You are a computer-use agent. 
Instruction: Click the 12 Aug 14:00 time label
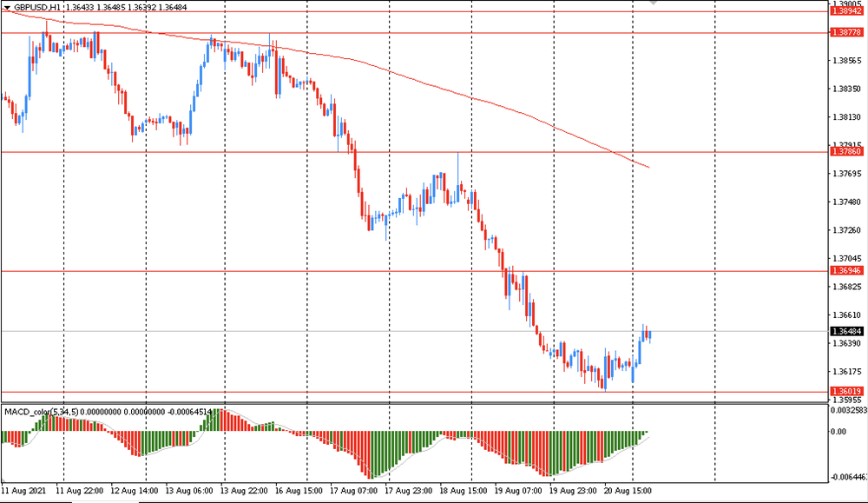[x=135, y=491]
